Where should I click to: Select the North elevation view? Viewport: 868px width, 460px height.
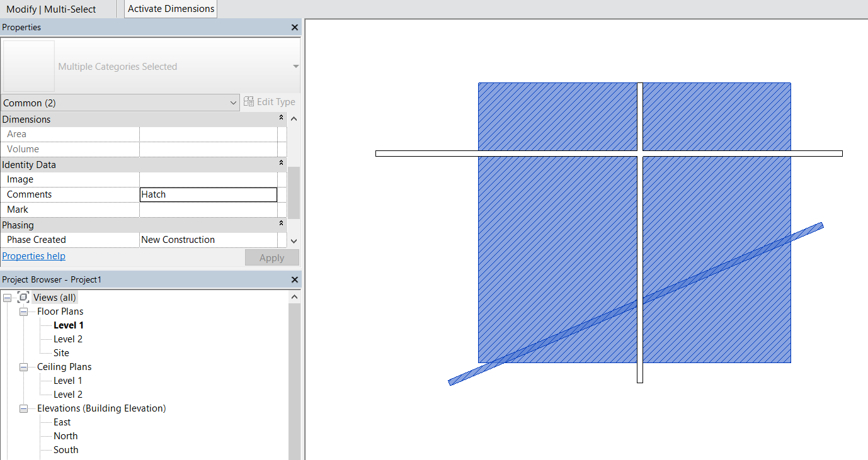click(66, 436)
